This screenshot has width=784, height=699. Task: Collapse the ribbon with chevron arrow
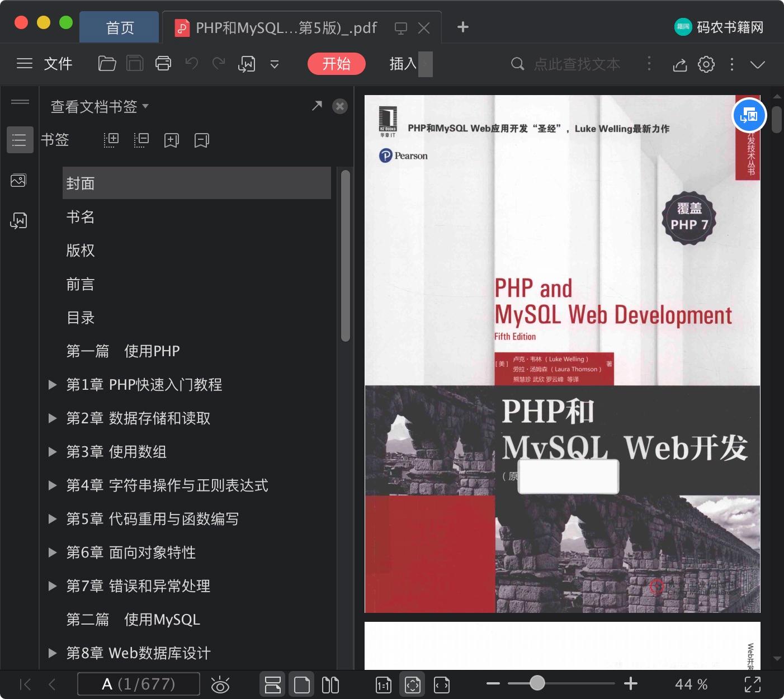click(758, 64)
